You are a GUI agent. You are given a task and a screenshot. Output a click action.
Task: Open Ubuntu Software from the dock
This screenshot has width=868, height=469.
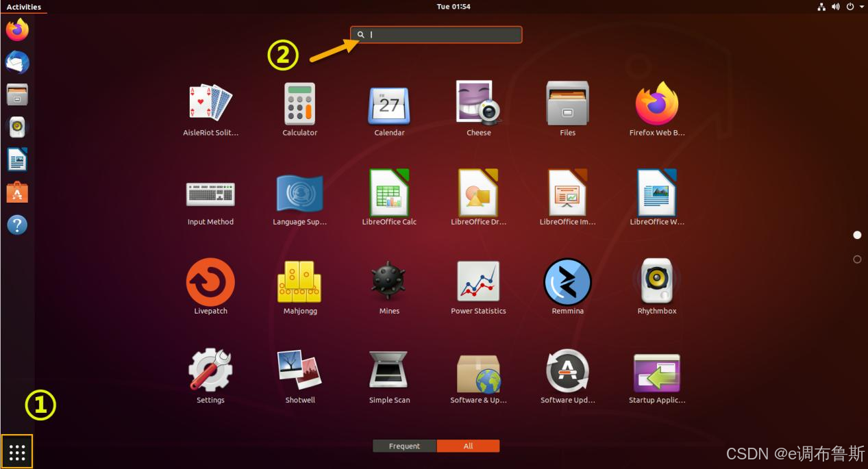pos(17,192)
